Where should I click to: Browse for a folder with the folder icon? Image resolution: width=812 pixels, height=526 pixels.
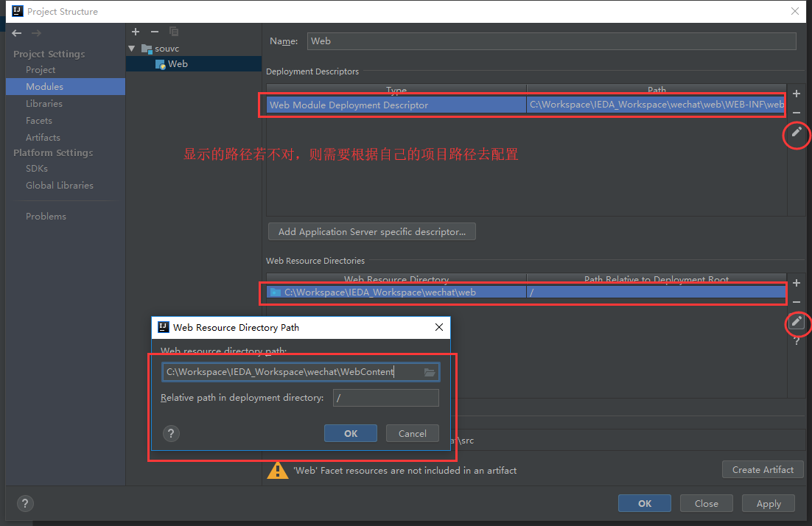[x=430, y=372]
